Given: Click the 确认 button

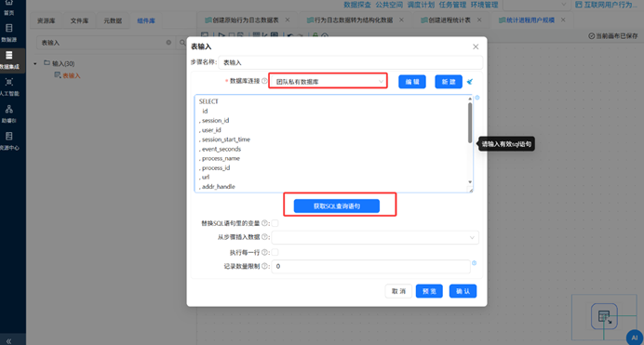Looking at the screenshot, I should (463, 291).
